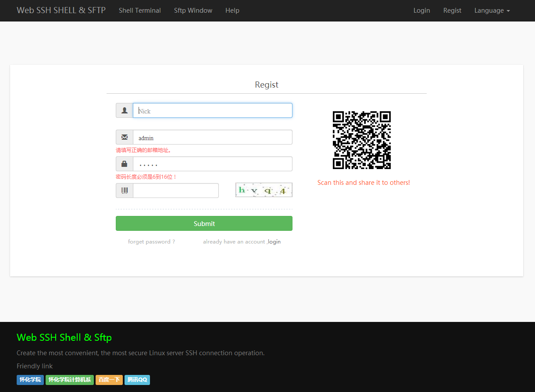This screenshot has height=392, width=535.
Task: Click the Regist form heading
Action: click(267, 85)
